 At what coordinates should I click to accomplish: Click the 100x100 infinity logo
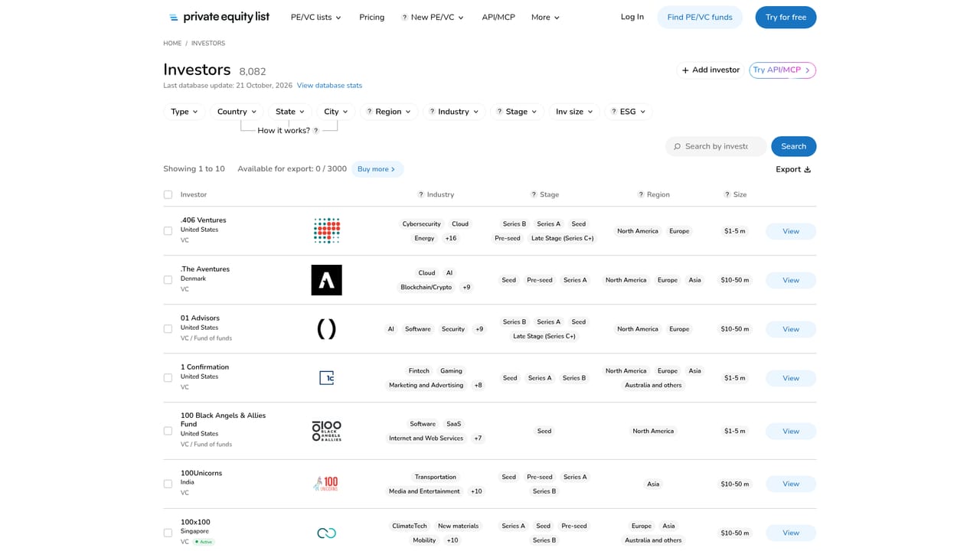[x=326, y=533]
